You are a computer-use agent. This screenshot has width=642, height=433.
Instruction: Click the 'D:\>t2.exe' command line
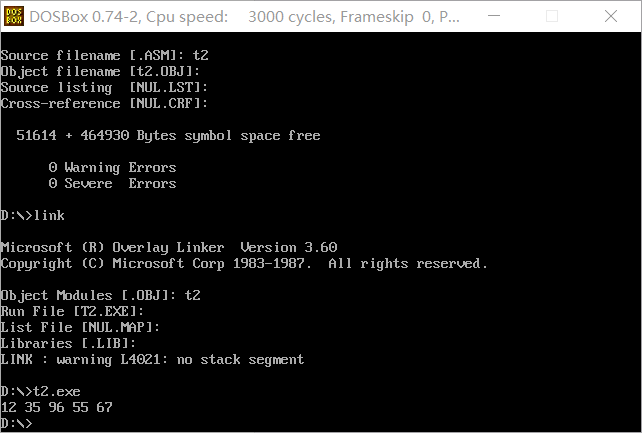(x=40, y=391)
